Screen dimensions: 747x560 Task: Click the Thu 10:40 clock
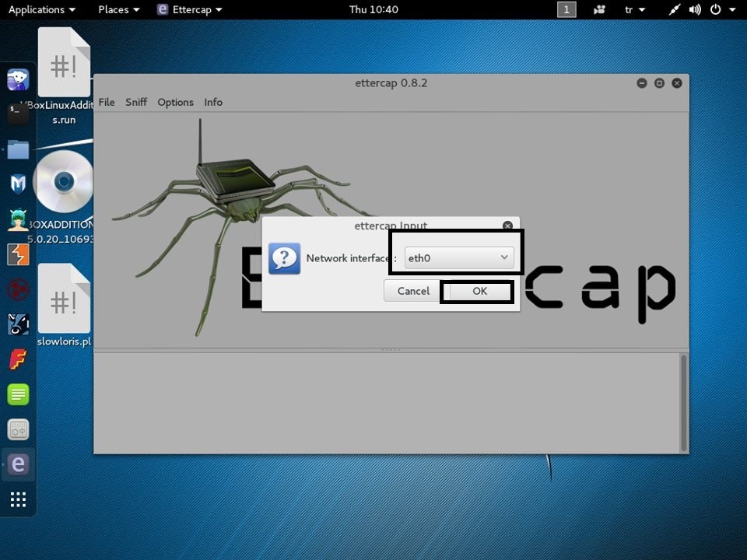pyautogui.click(x=373, y=9)
